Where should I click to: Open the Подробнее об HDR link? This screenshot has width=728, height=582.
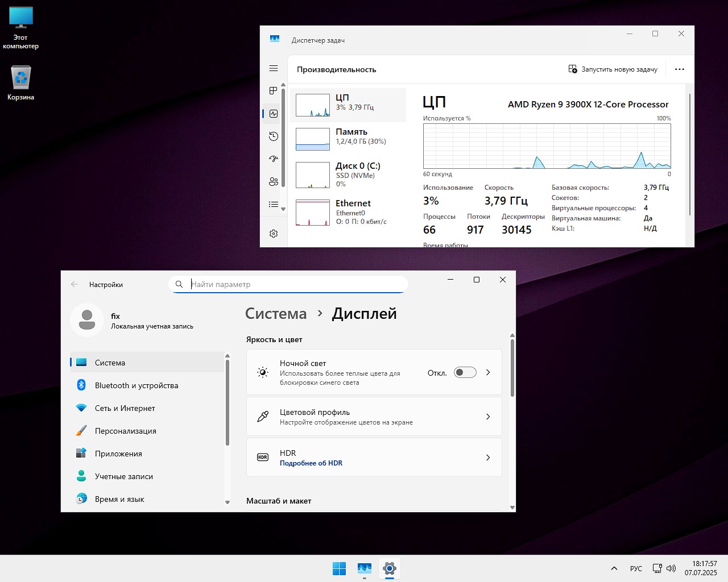(311, 463)
